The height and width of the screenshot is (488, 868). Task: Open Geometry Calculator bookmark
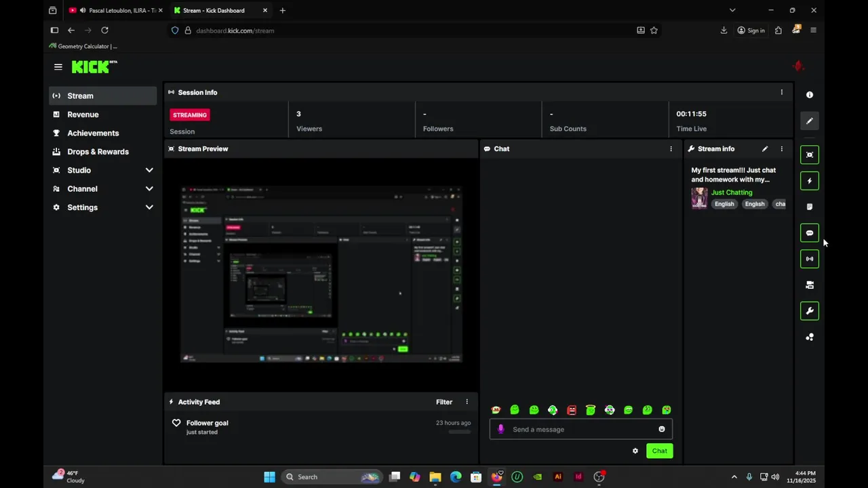coord(83,46)
